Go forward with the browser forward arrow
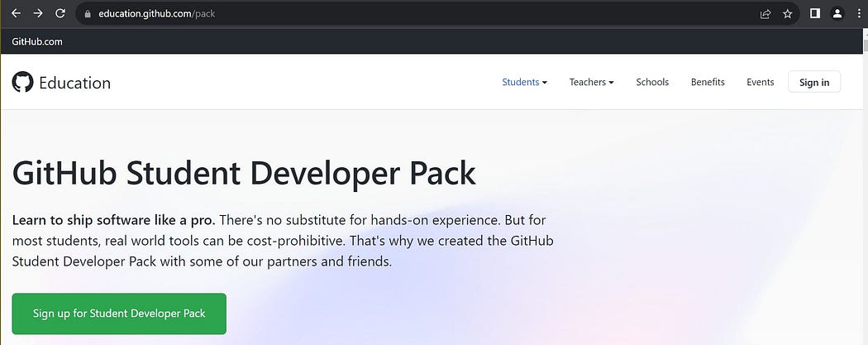This screenshot has width=868, height=345. [x=38, y=13]
